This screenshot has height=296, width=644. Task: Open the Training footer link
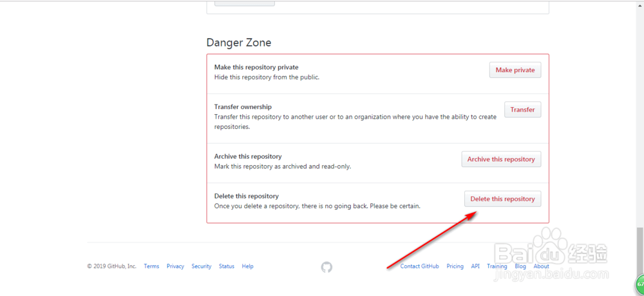pyautogui.click(x=497, y=266)
